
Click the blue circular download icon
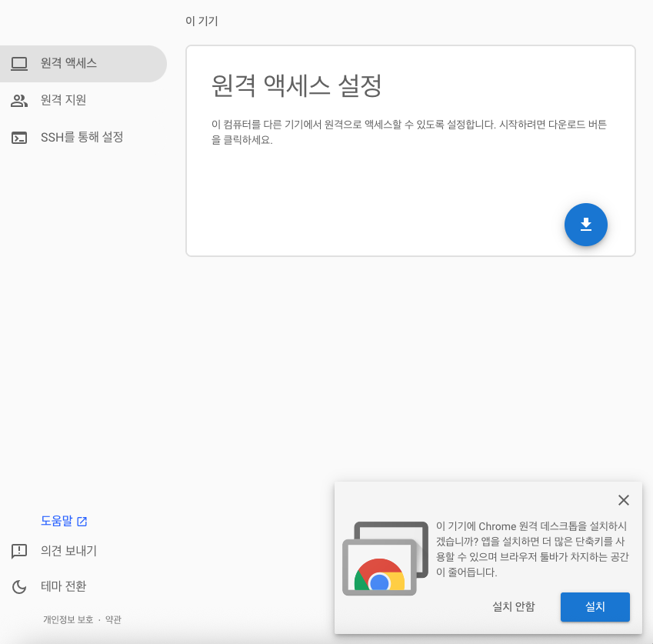pos(585,225)
